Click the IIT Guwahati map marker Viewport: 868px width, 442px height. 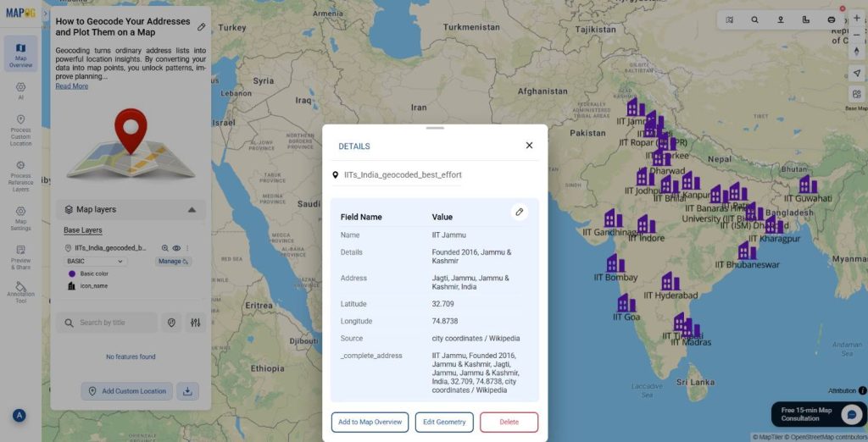coord(808,185)
